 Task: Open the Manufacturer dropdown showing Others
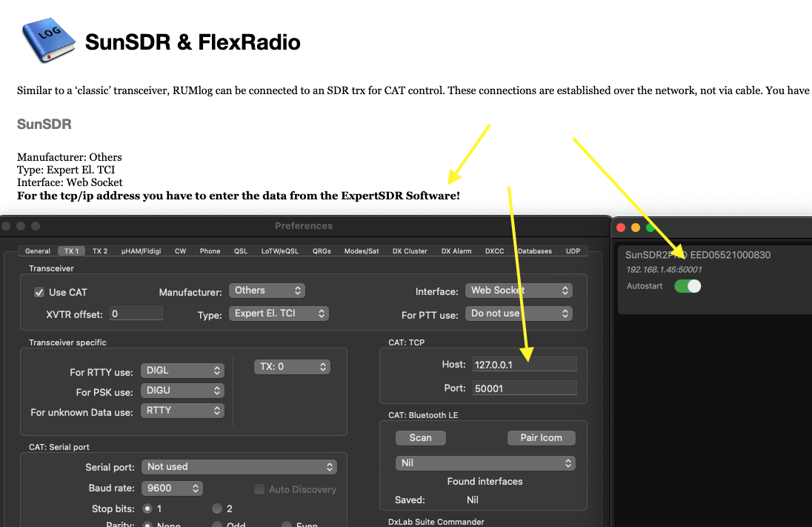click(x=267, y=291)
